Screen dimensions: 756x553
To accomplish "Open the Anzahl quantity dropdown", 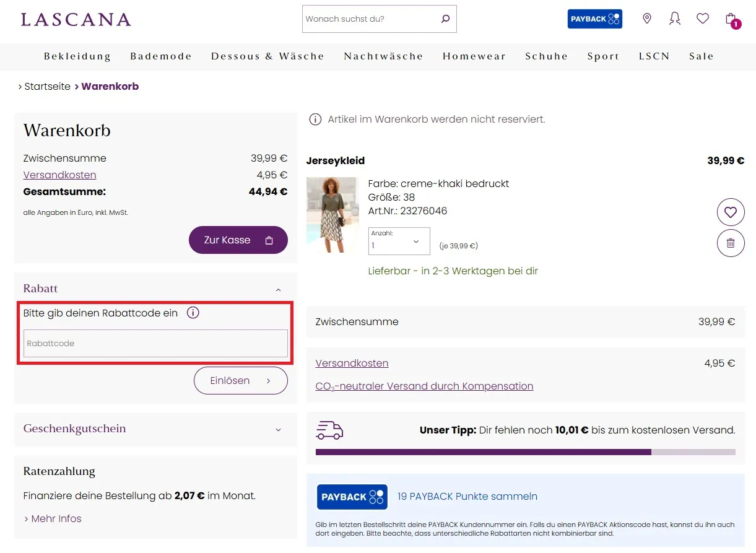I will [399, 241].
